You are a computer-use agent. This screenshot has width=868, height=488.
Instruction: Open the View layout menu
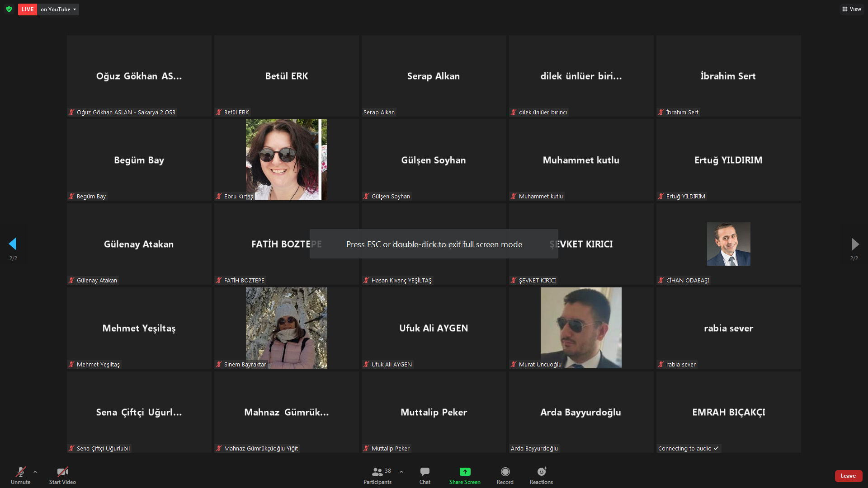852,9
